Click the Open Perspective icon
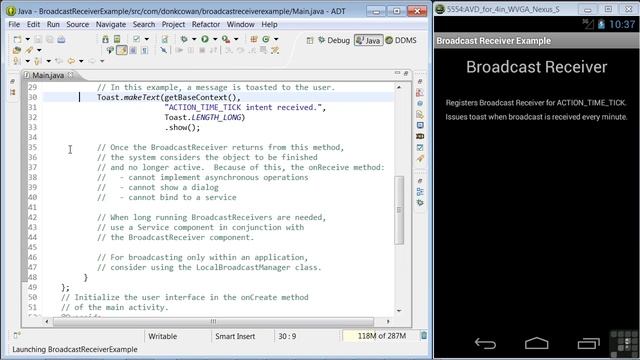Image resolution: width=640 pixels, height=360 pixels. 310,40
